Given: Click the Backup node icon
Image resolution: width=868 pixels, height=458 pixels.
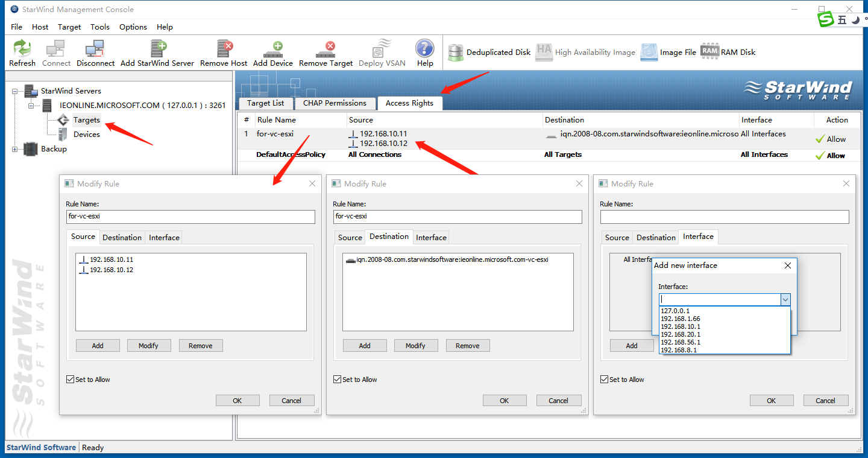Looking at the screenshot, I should point(31,149).
